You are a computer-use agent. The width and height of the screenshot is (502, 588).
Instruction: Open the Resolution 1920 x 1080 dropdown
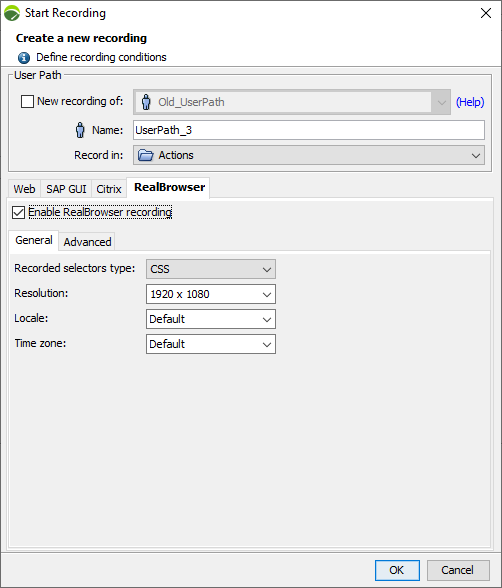pyautogui.click(x=211, y=294)
